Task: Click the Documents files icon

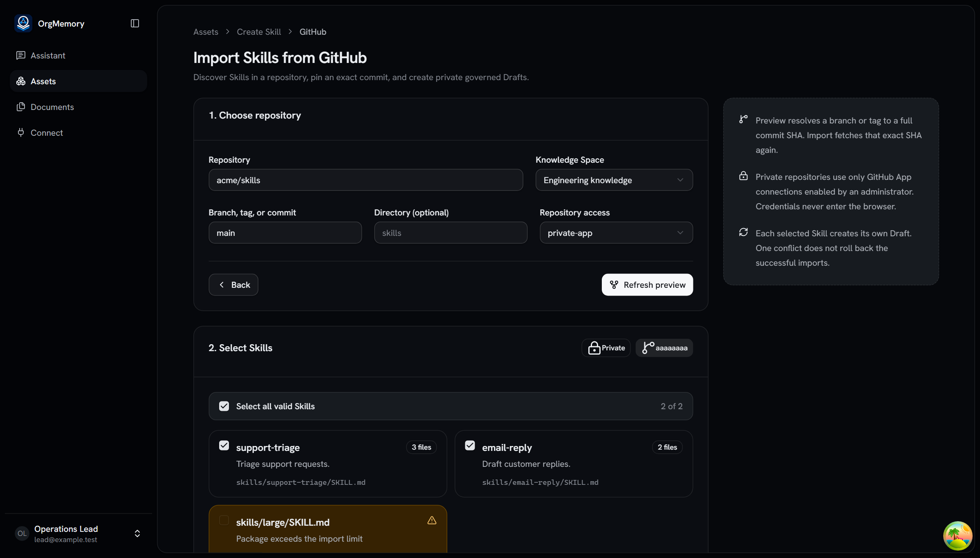Action: coord(21,107)
